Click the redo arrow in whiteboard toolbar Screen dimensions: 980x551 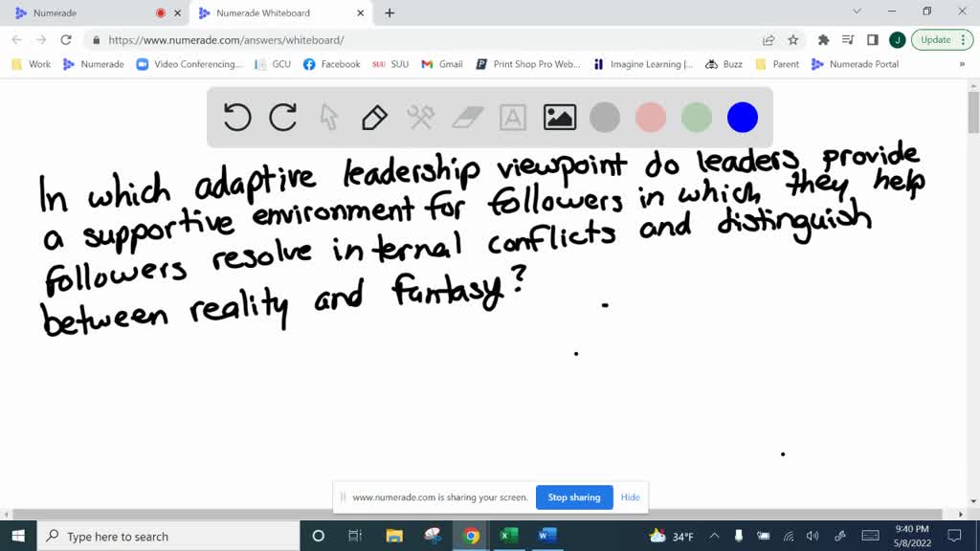[283, 118]
